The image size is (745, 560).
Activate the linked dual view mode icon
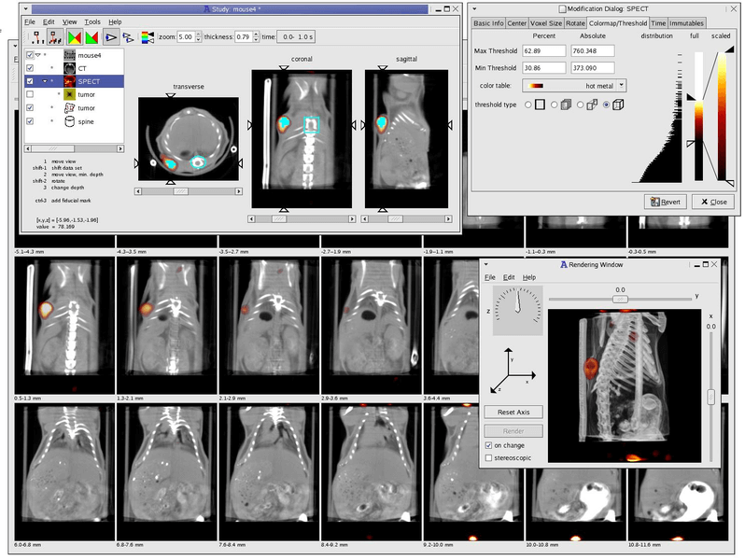(x=128, y=37)
